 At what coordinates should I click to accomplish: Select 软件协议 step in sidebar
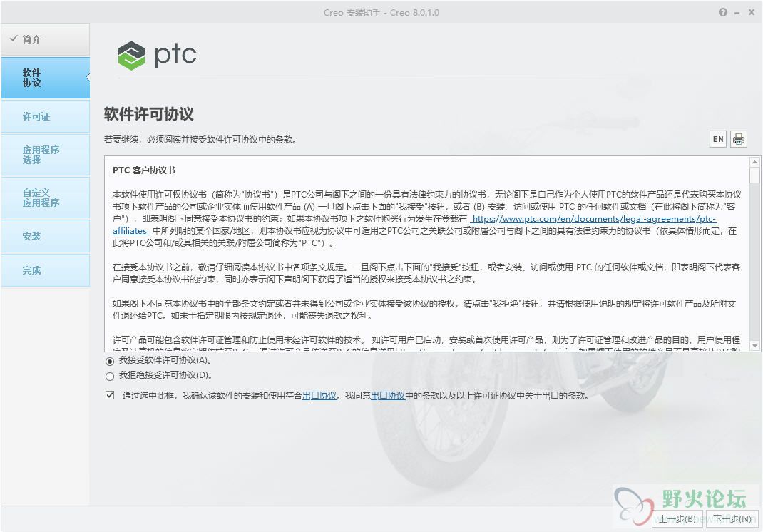pos(45,78)
